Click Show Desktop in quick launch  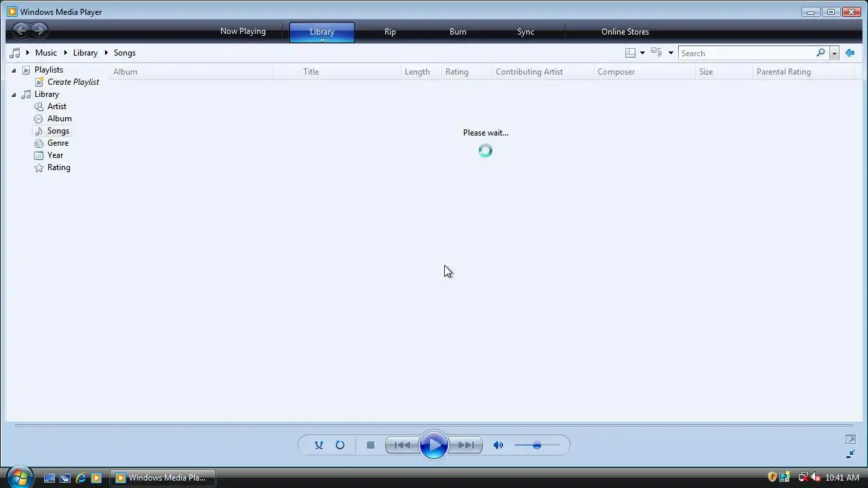click(50, 478)
